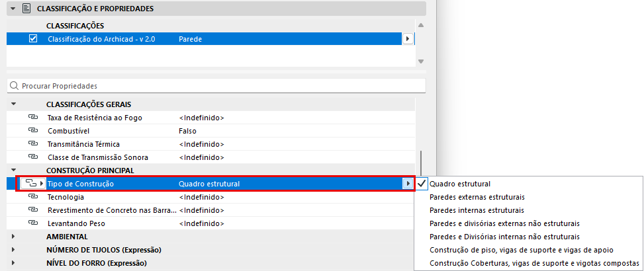Click the Procurar Propriedades search field
Image resolution: width=644 pixels, height=271 pixels.
tap(216, 86)
